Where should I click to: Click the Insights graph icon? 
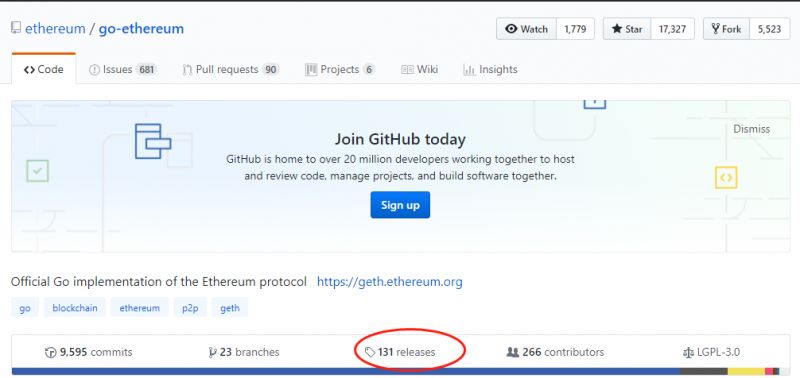click(x=469, y=70)
